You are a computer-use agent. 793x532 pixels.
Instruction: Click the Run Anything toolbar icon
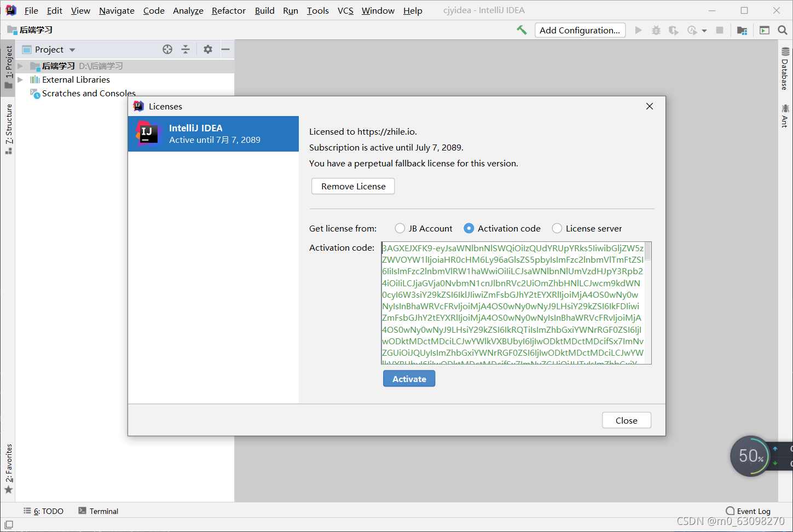pos(765,30)
